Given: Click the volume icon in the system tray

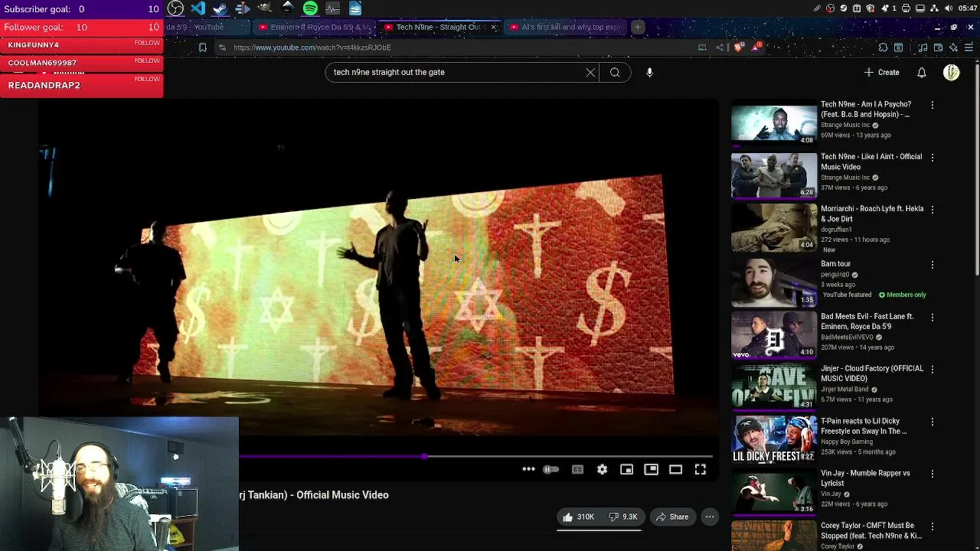Looking at the screenshot, I should [x=949, y=8].
